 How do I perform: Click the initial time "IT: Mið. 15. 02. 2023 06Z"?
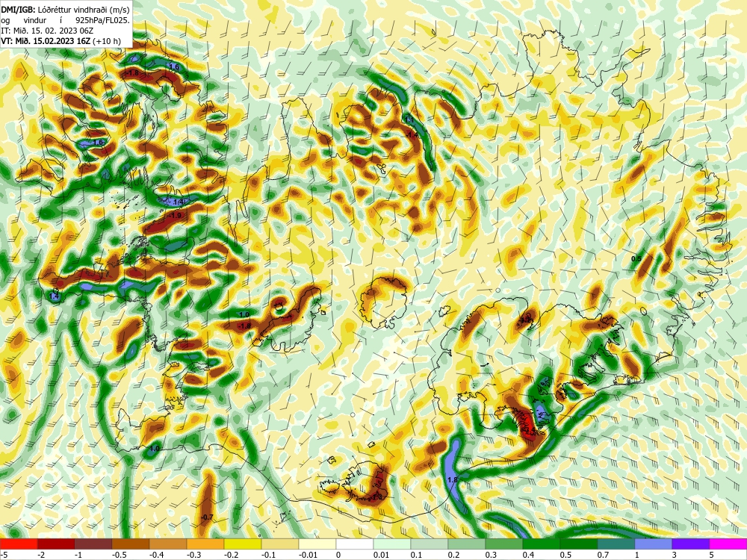point(47,31)
